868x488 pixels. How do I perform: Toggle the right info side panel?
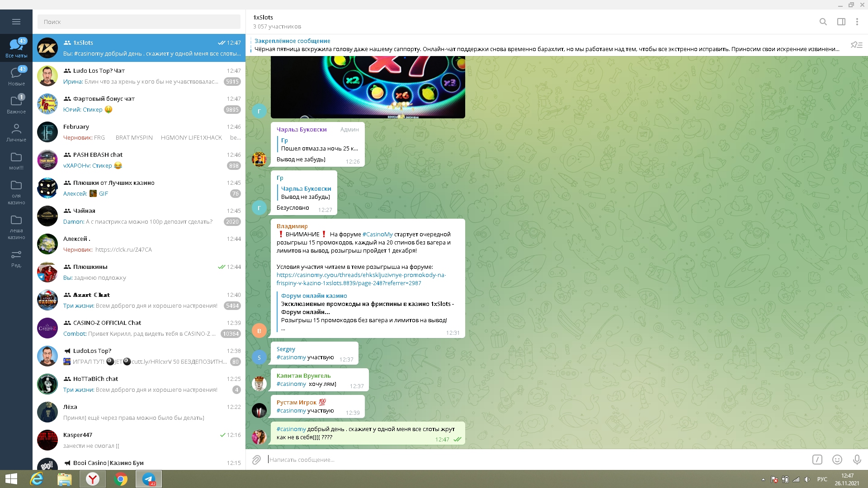click(x=841, y=22)
